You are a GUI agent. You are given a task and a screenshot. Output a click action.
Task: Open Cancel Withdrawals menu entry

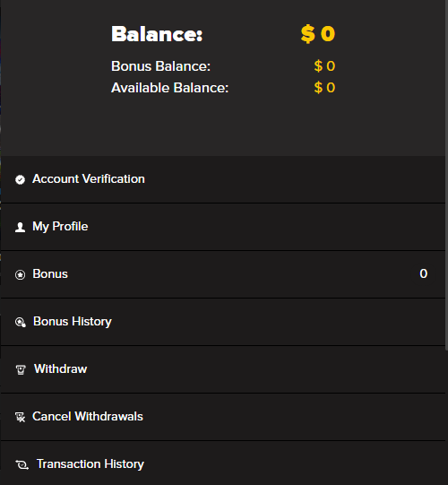coord(223,417)
